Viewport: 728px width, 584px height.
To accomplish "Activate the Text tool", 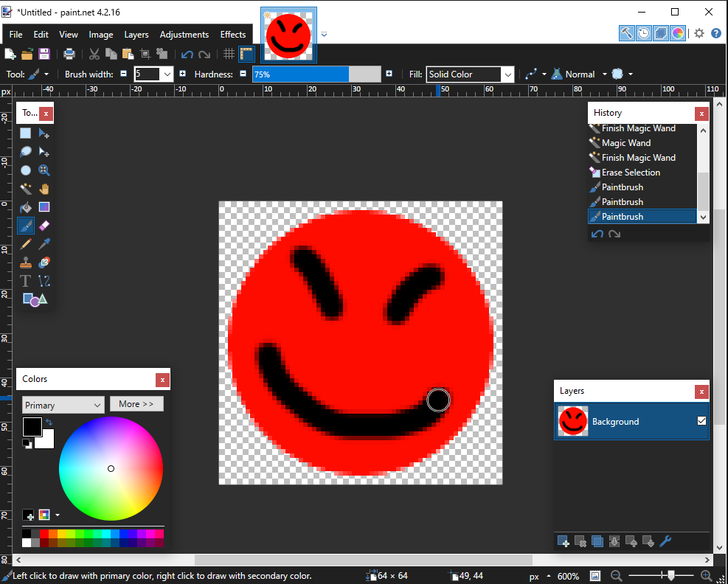I will (26, 281).
